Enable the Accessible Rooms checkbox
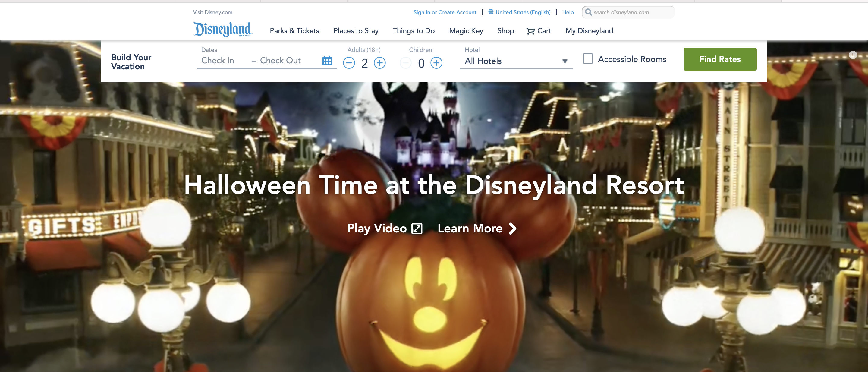Screen dimensions: 868x372 click(588, 58)
